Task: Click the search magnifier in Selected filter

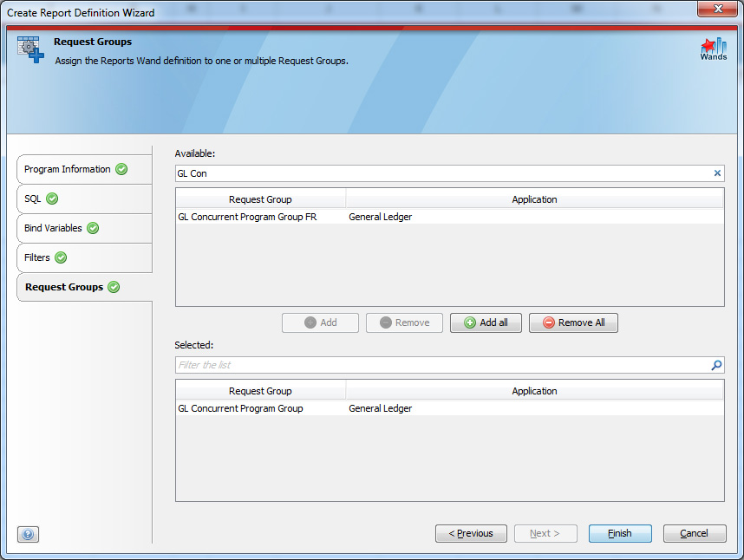Action: (x=716, y=365)
